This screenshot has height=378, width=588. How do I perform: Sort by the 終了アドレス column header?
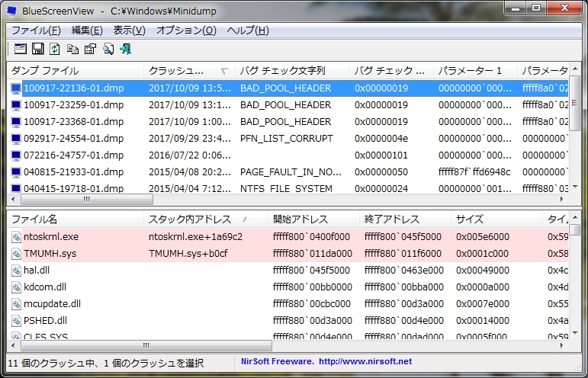pos(406,219)
